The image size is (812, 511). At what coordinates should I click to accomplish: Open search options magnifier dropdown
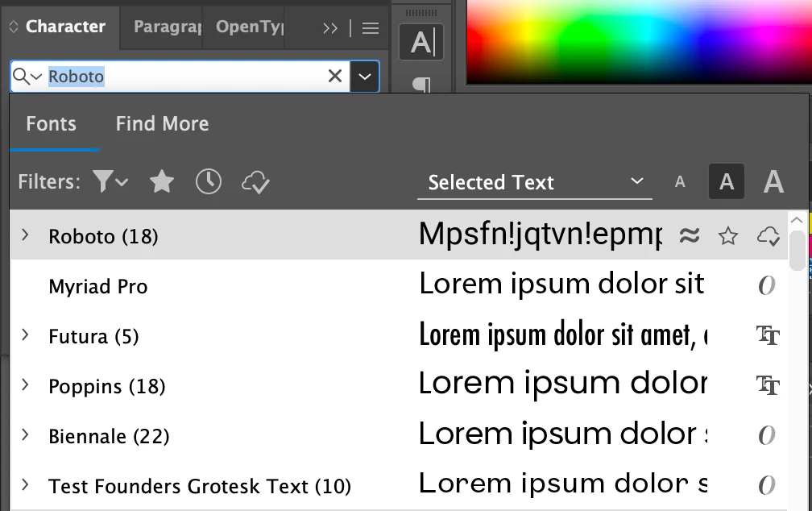point(27,77)
